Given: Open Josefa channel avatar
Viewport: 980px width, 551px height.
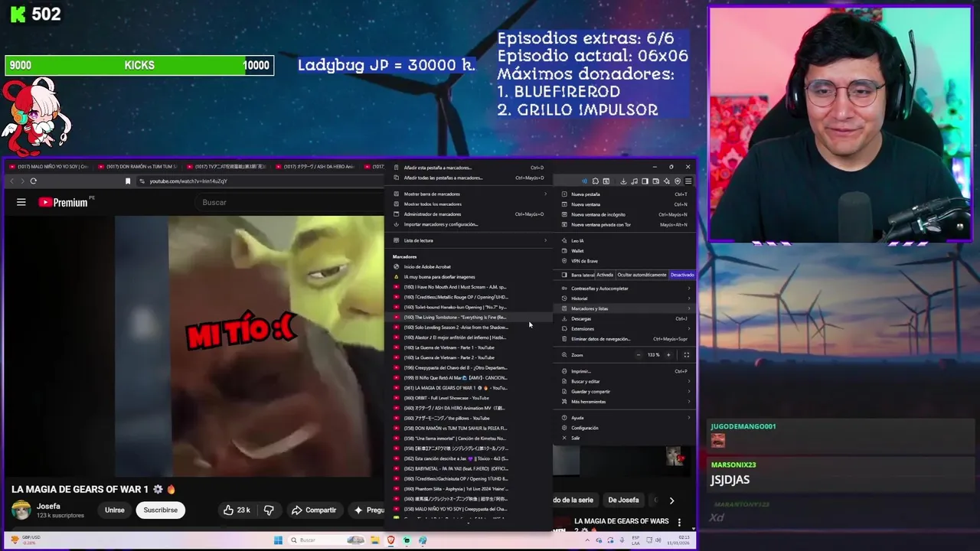Looking at the screenshot, I should coord(21,510).
